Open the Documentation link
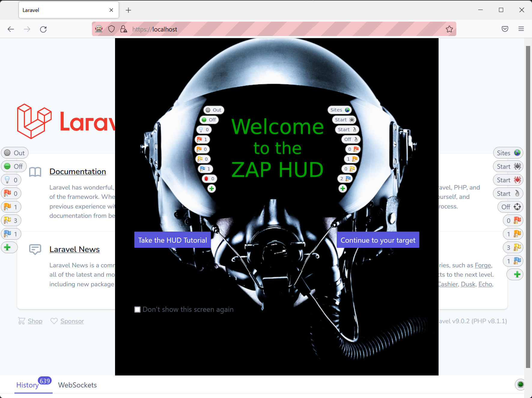 click(x=78, y=172)
